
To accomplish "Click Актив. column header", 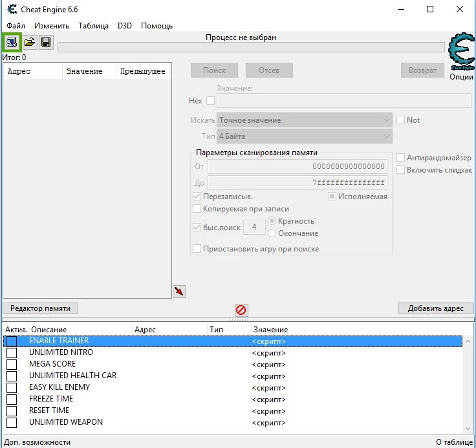I will pos(16,329).
